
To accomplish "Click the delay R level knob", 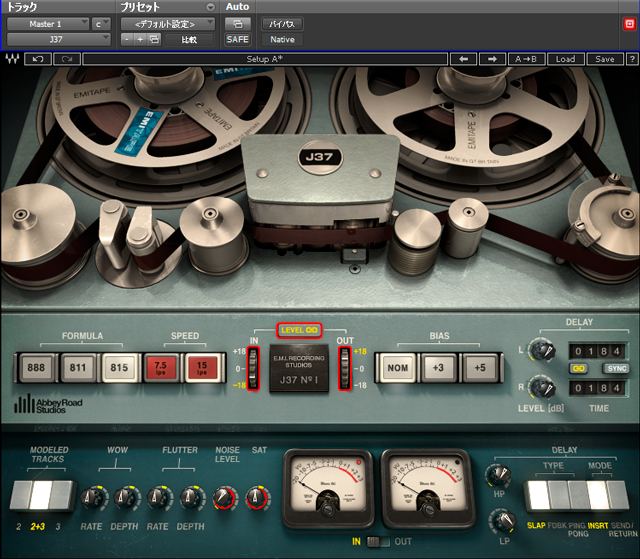I will tap(542, 387).
